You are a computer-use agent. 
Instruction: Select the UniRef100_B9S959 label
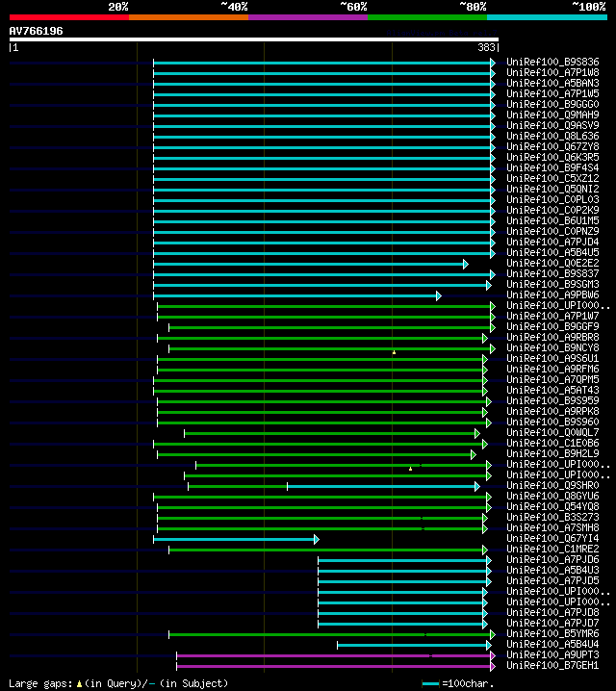tap(552, 400)
